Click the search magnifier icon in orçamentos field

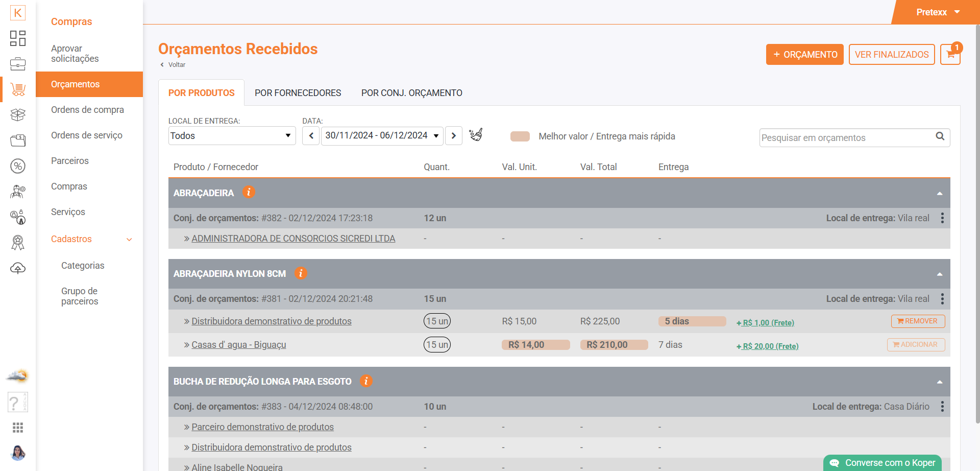[940, 136]
